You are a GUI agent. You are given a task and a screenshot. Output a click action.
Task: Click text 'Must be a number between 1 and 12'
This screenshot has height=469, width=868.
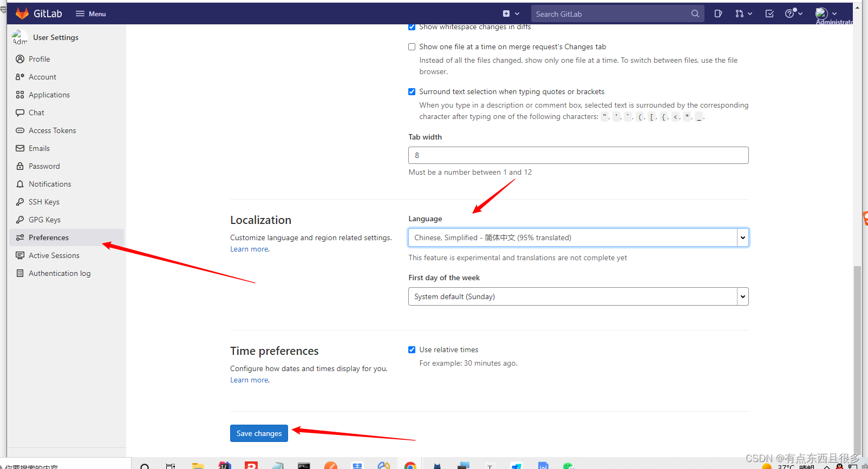(x=470, y=172)
